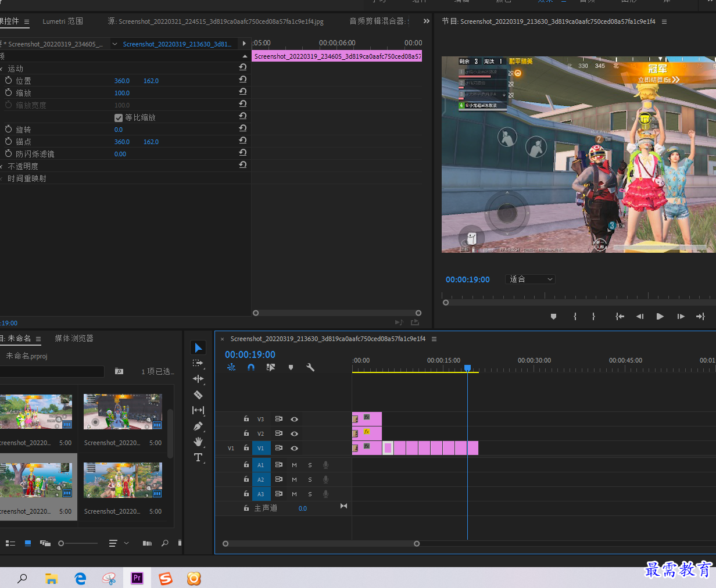Screen dimensions: 716x588
Task: Select the Hand tool
Action: 198,442
